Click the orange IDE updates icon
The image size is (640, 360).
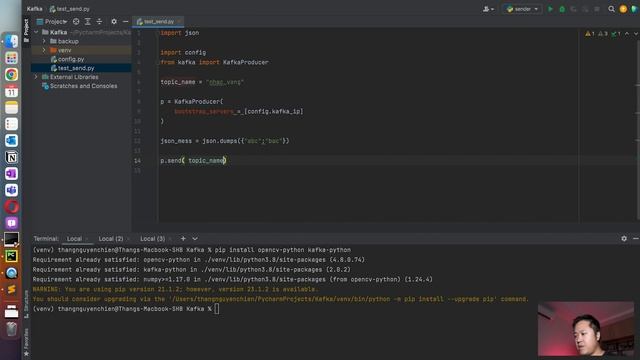[x=623, y=9]
